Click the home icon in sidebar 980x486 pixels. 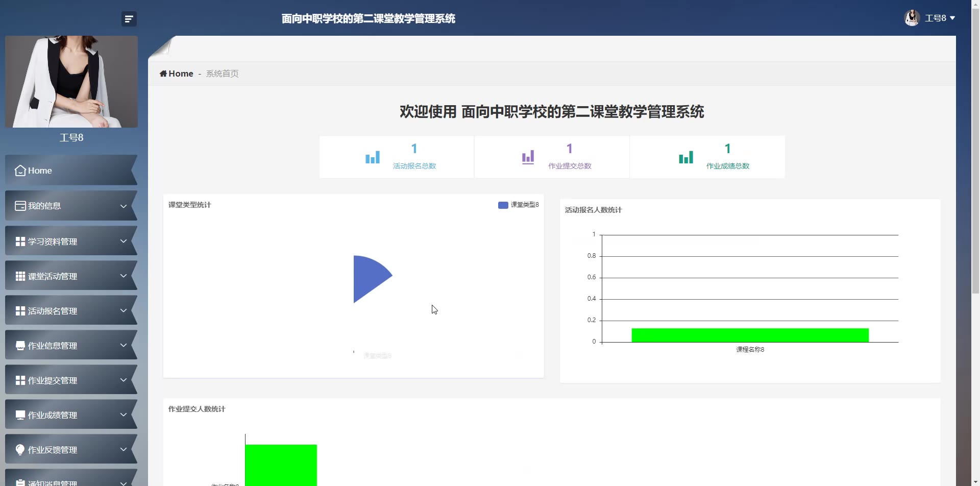click(20, 171)
